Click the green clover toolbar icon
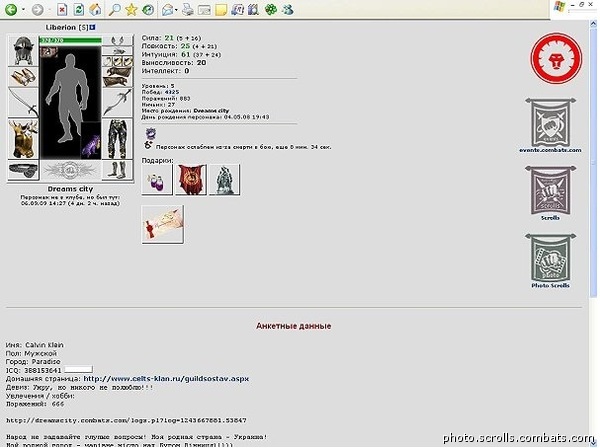 pos(271,9)
